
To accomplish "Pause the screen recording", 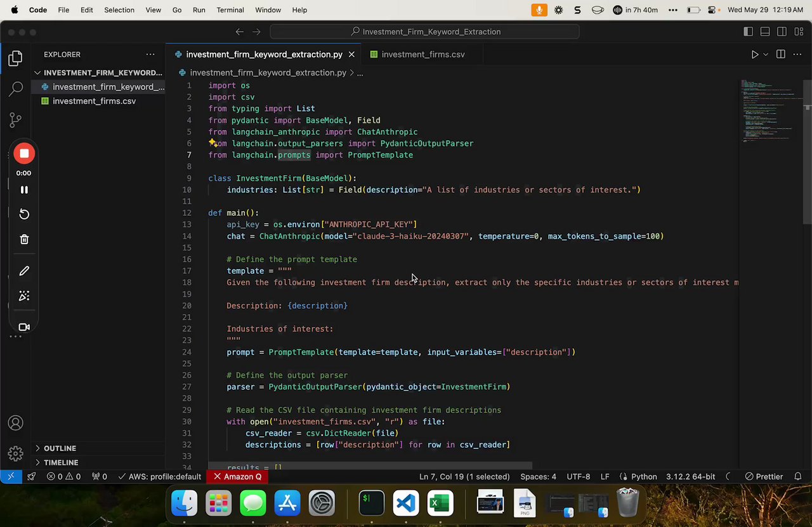I will (x=24, y=190).
